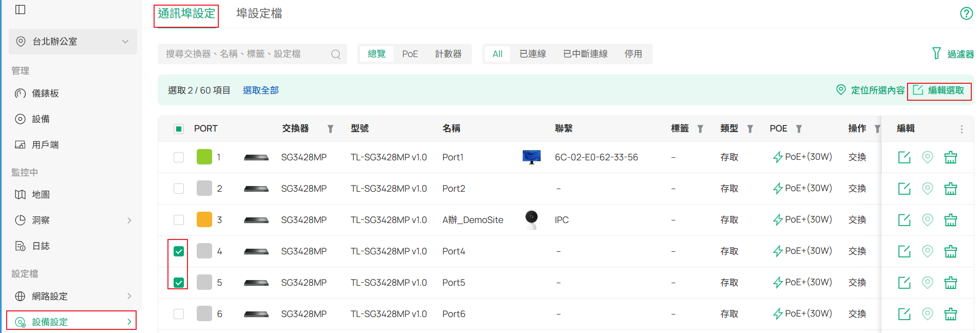Click the basket icon in Port4 row
This screenshot has height=333, width=980.
950,251
